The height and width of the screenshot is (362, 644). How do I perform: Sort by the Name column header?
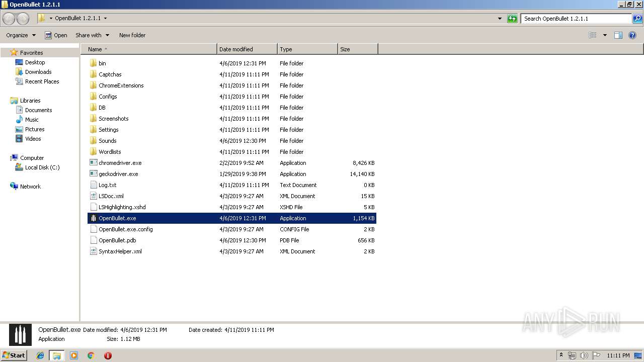point(149,49)
